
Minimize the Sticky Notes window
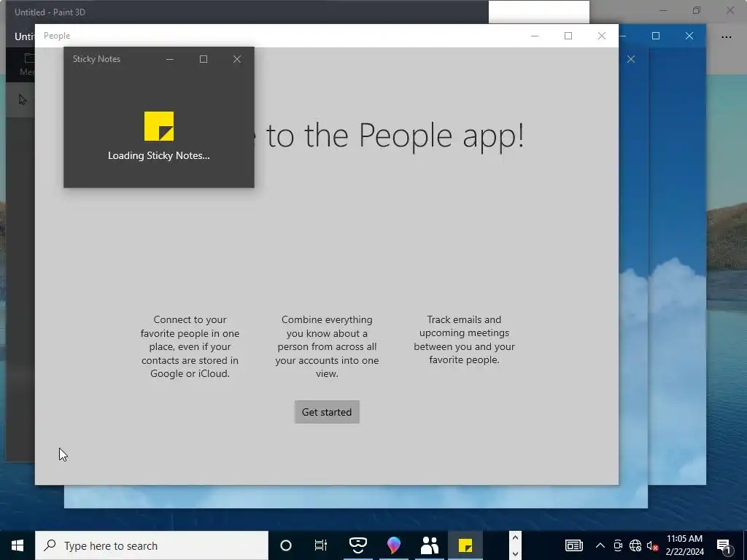pyautogui.click(x=169, y=59)
